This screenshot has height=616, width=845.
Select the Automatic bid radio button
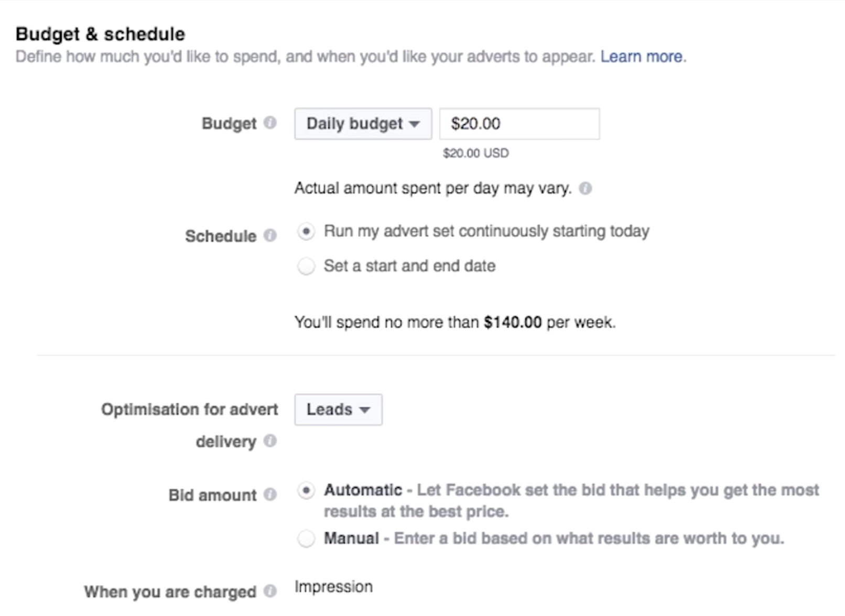coord(306,491)
